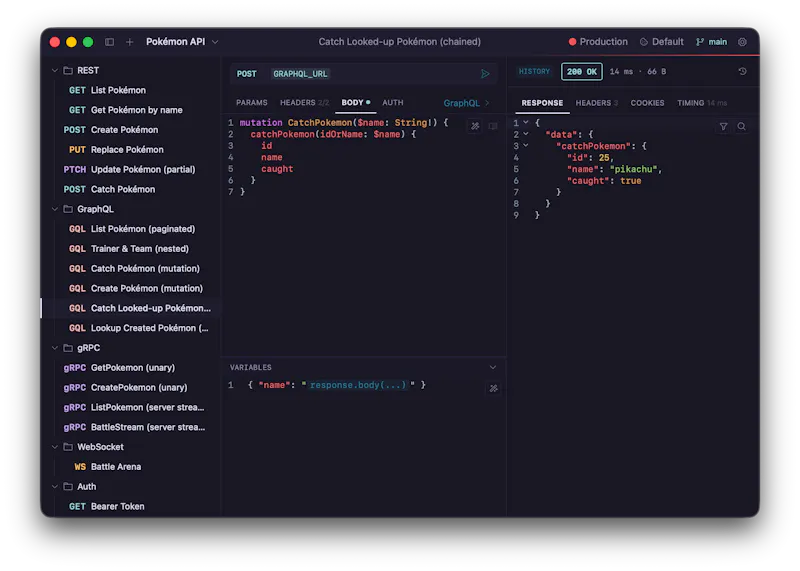Open GetPokemon (unary) gRPC request
The width and height of the screenshot is (800, 571).
pyautogui.click(x=132, y=368)
